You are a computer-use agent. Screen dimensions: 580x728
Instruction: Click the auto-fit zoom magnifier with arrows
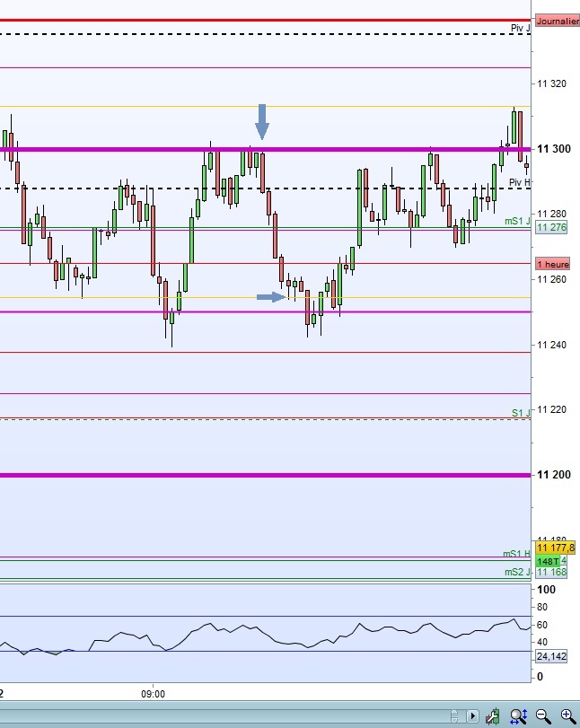[518, 716]
